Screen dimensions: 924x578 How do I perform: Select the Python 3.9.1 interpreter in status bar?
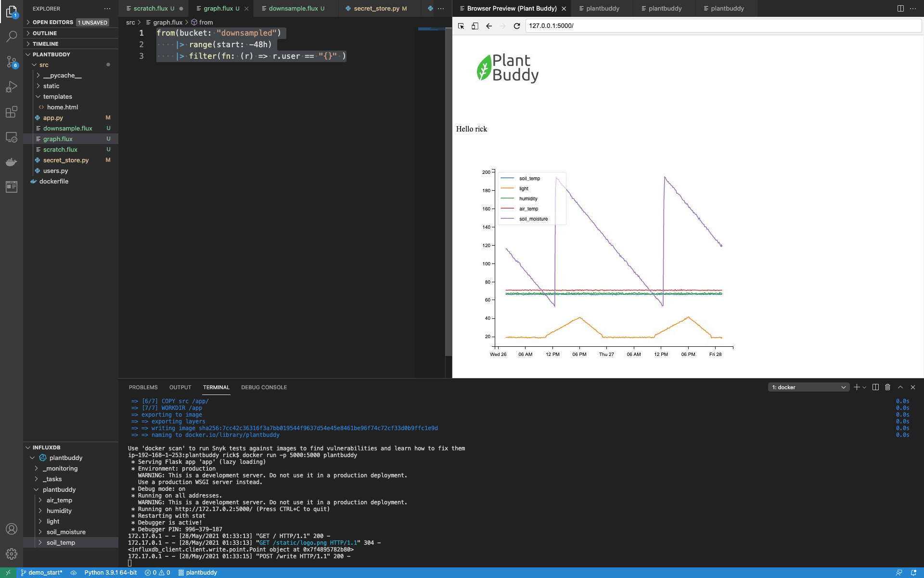coord(110,572)
